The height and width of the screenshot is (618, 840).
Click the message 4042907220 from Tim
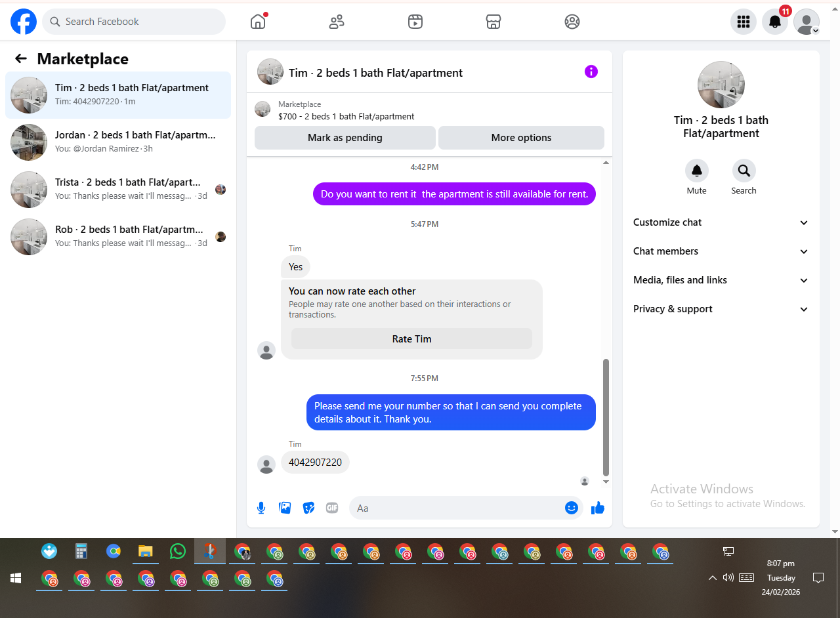(315, 462)
